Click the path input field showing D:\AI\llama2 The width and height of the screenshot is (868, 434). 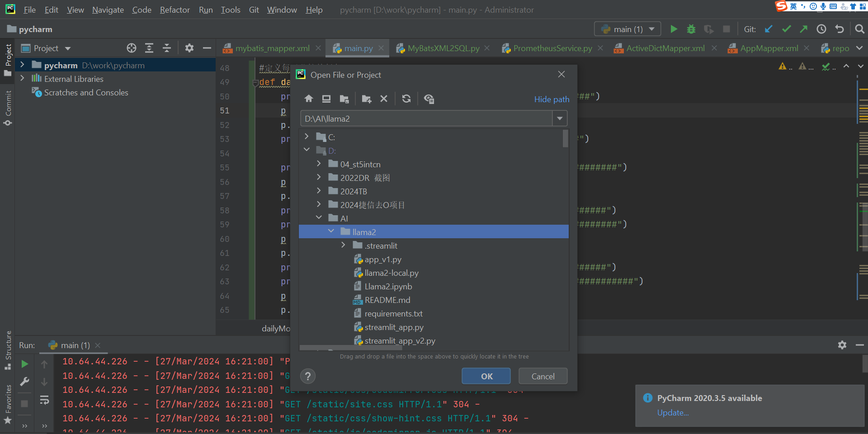(x=426, y=118)
